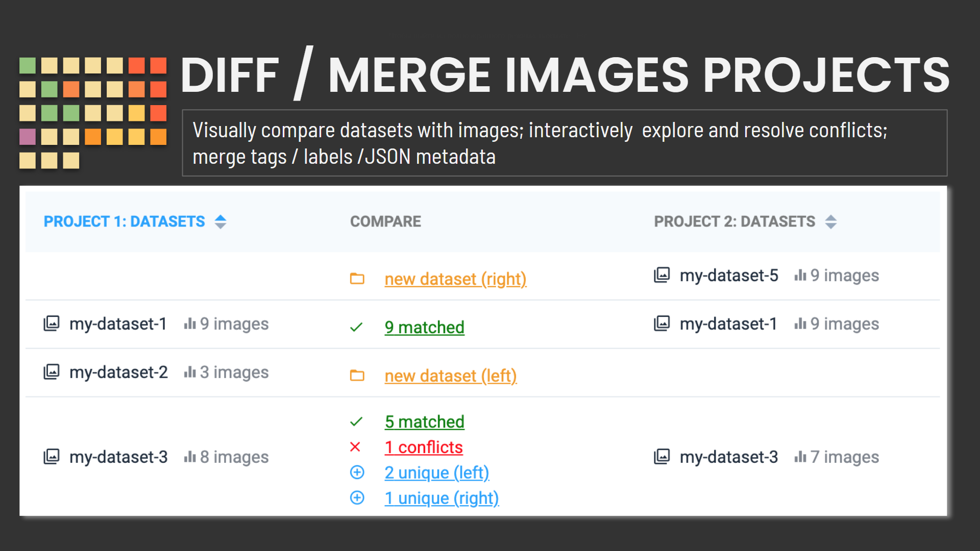Open the 9 matched link
The width and height of the screenshot is (980, 551).
coord(424,327)
